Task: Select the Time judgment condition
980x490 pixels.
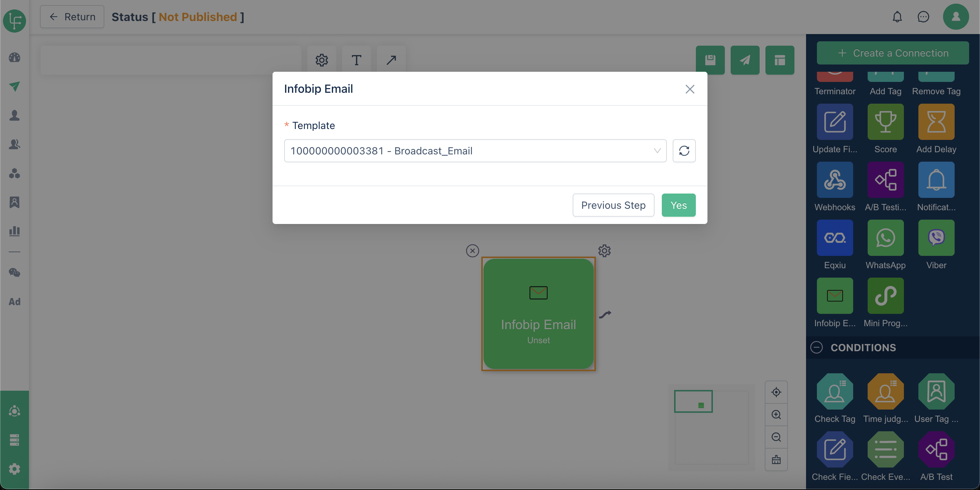Action: point(885,391)
